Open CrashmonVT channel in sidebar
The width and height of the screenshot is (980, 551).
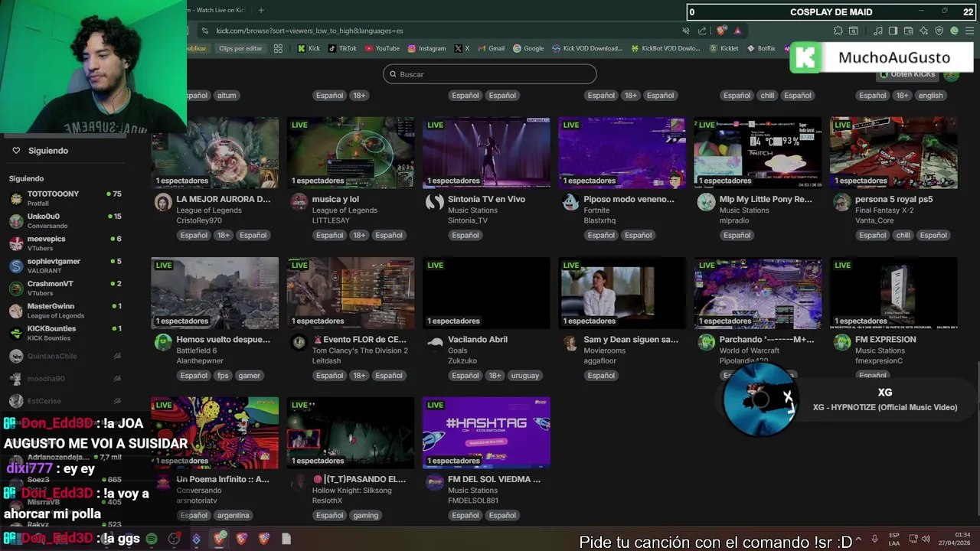coord(65,288)
